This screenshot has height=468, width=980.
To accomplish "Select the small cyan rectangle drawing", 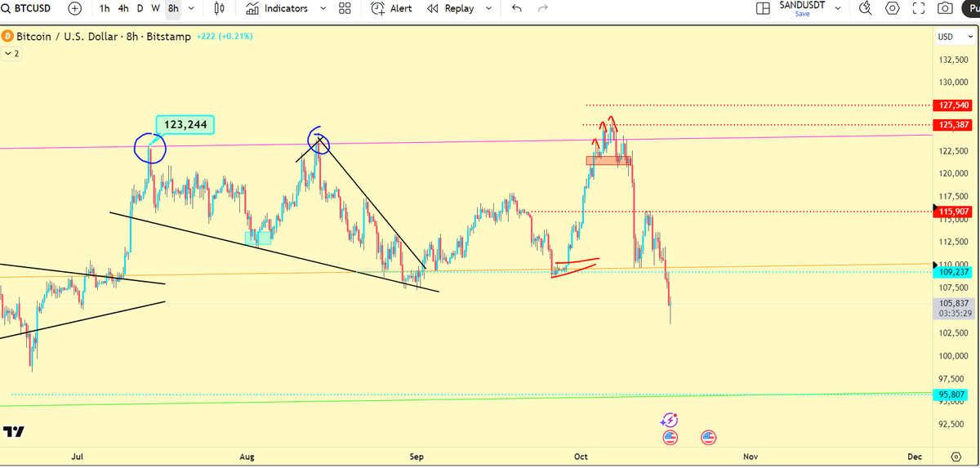I will (x=258, y=238).
